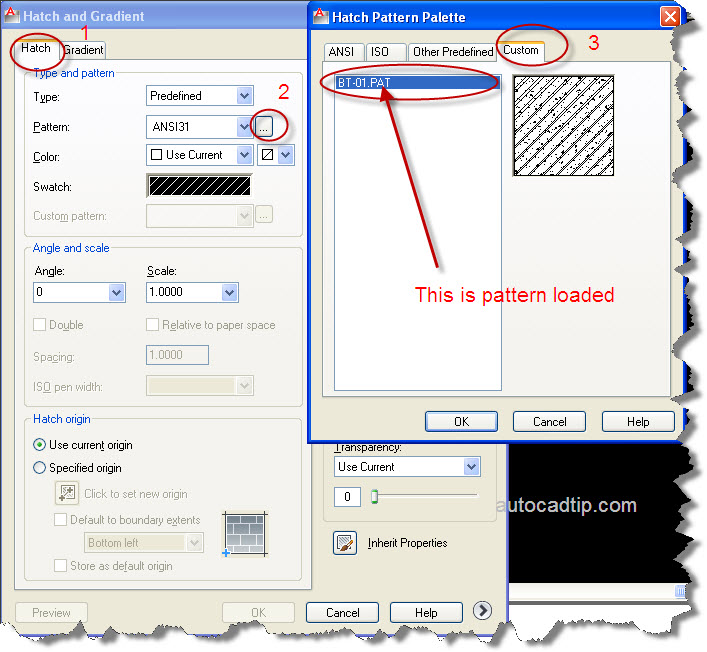Switch to the Other Predefined tab
Viewport: 707px width, 652px height.
click(x=453, y=52)
